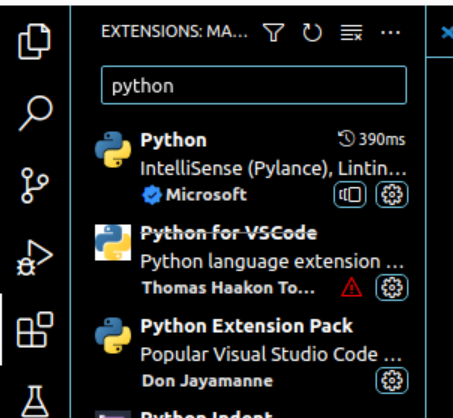453x418 pixels.
Task: Click the python extension search field
Action: pos(254,85)
